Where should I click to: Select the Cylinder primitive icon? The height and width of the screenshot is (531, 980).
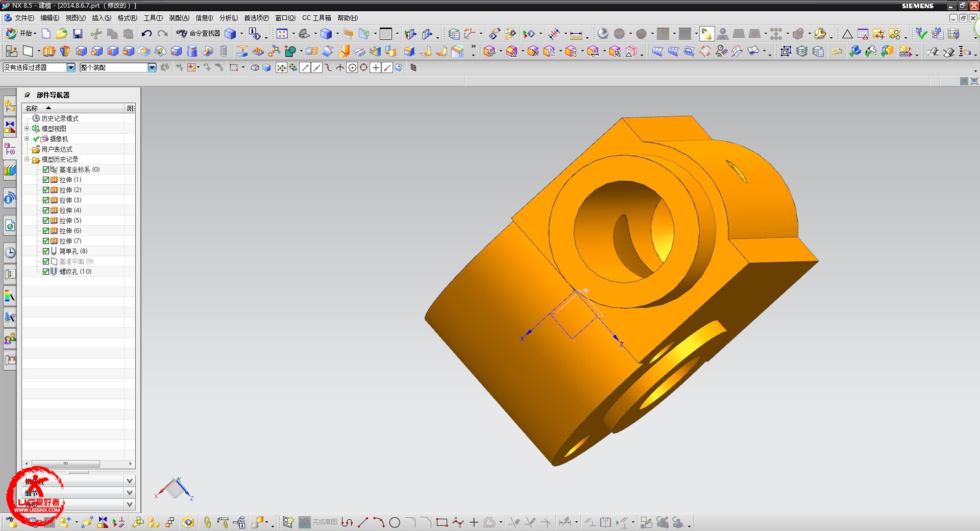[x=192, y=51]
